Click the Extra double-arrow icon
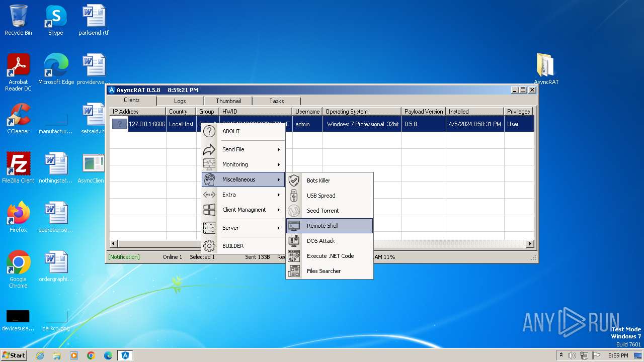This screenshot has width=644, height=362. [209, 195]
